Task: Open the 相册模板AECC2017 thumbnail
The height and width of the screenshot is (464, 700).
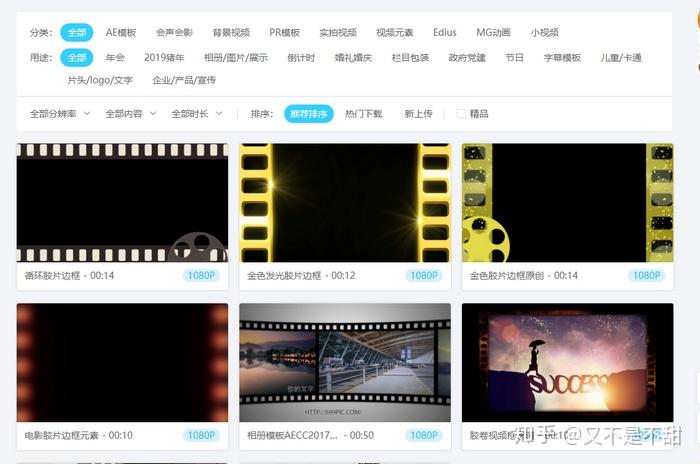Action: pos(345,363)
